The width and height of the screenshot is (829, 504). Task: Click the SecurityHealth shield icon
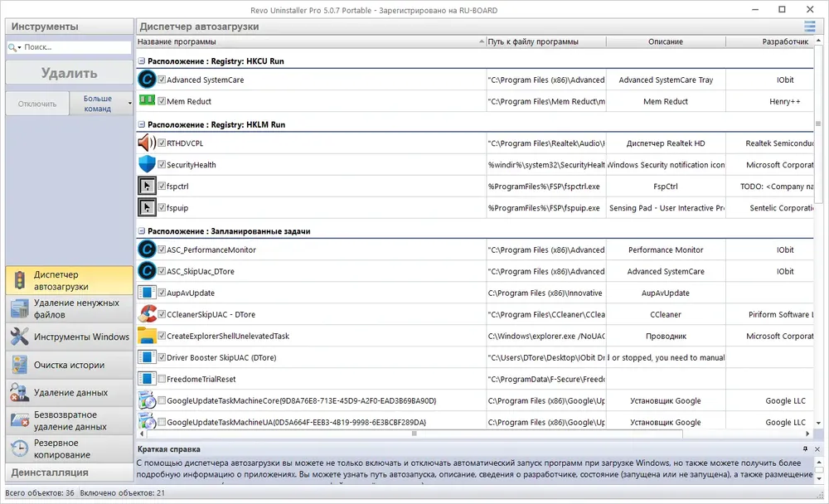[x=147, y=164]
